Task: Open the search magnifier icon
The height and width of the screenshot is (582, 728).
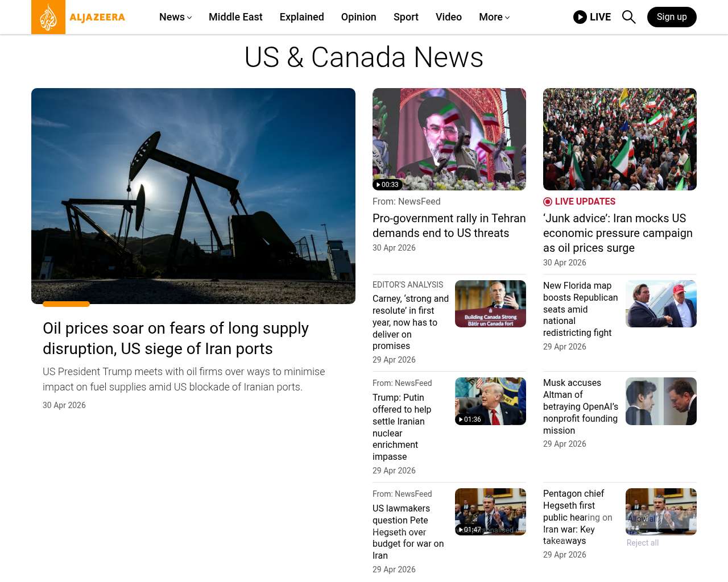Action: (628, 17)
